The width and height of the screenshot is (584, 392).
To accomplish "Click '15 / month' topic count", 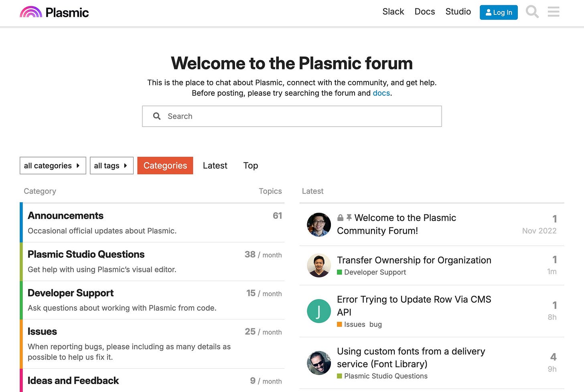I will click(264, 293).
